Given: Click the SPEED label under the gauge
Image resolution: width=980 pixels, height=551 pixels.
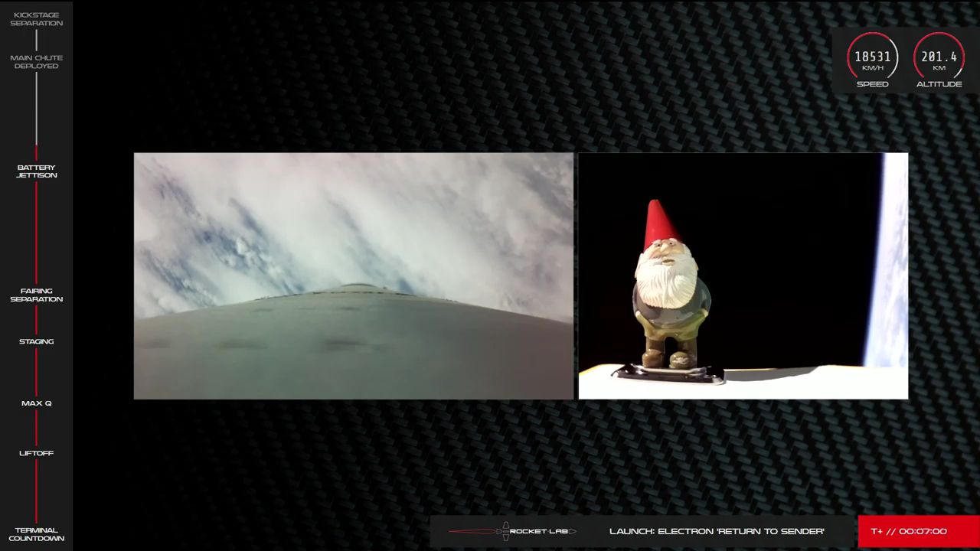Looking at the screenshot, I should coord(872,84).
